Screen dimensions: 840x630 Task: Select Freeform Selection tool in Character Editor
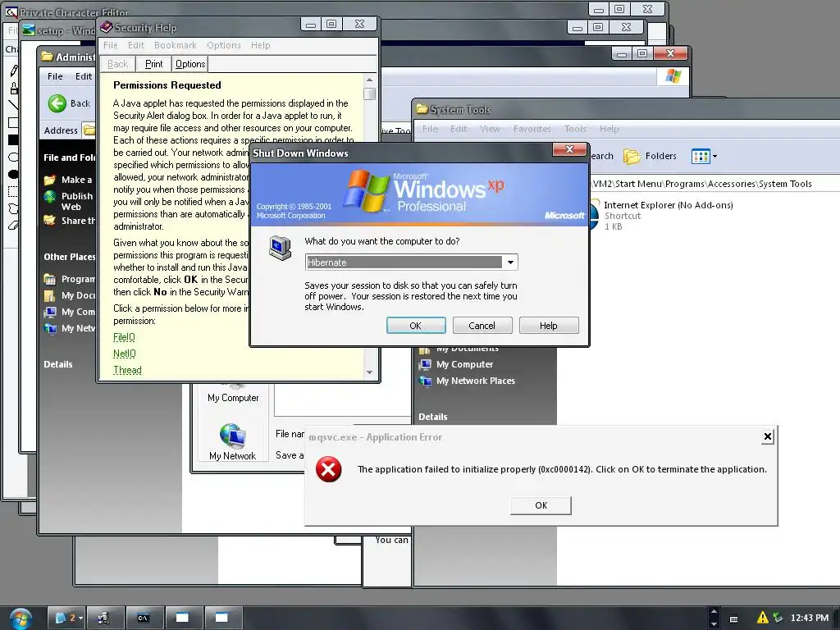pyautogui.click(x=13, y=208)
